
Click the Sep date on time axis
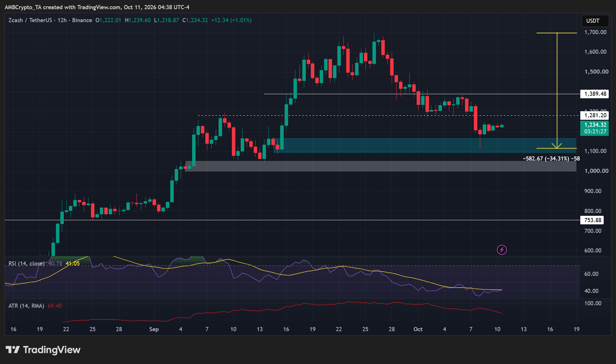click(154, 329)
